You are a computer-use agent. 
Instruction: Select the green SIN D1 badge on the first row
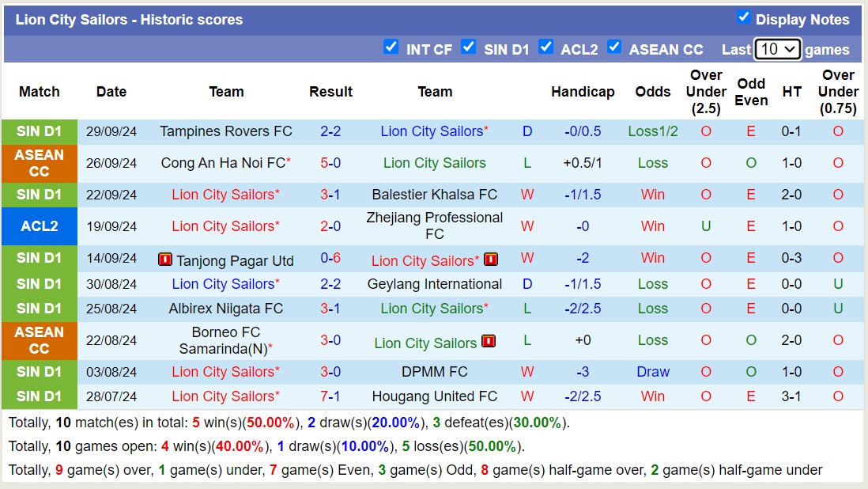[39, 131]
